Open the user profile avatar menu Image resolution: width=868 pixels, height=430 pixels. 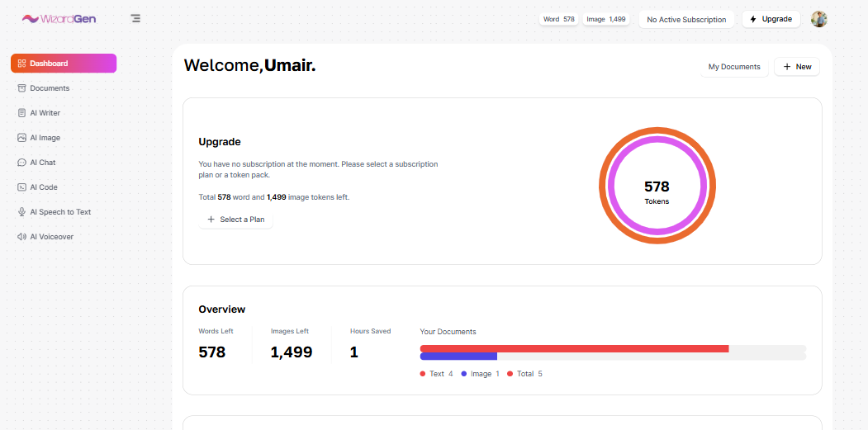818,19
